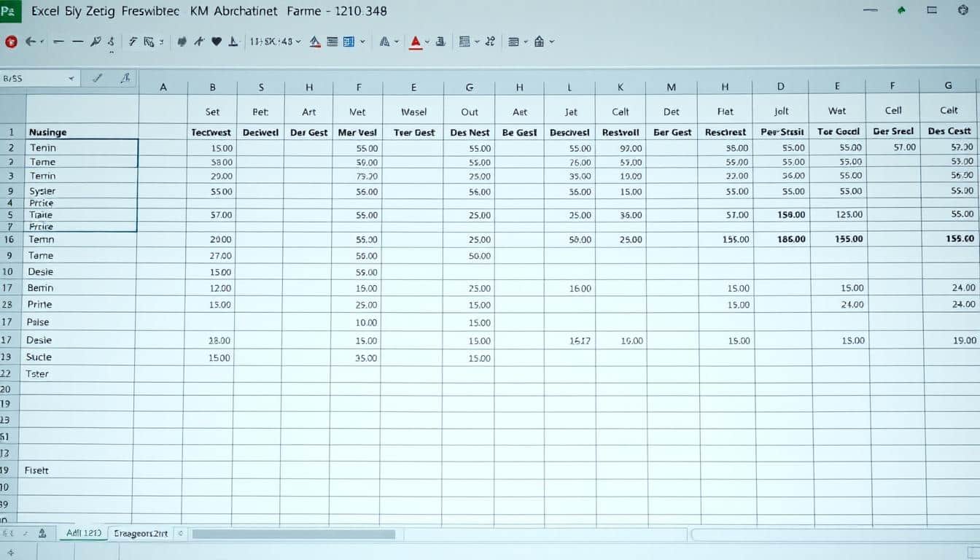Expand the font color dropdown arrow
Image resolution: width=980 pixels, height=560 pixels.
point(427,42)
